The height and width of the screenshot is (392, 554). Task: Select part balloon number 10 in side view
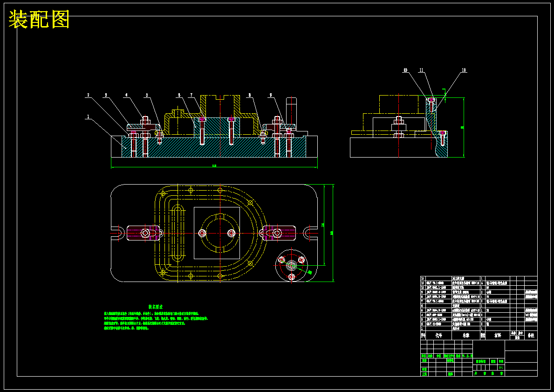[405, 70]
